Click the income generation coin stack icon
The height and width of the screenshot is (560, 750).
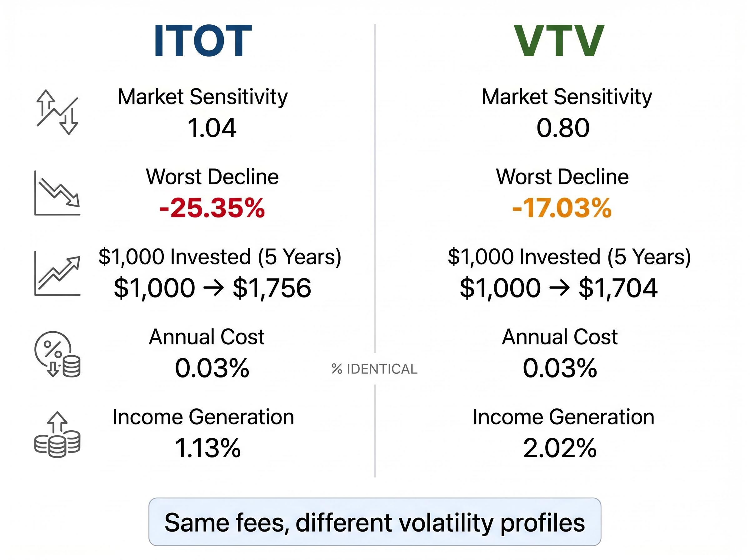click(57, 435)
